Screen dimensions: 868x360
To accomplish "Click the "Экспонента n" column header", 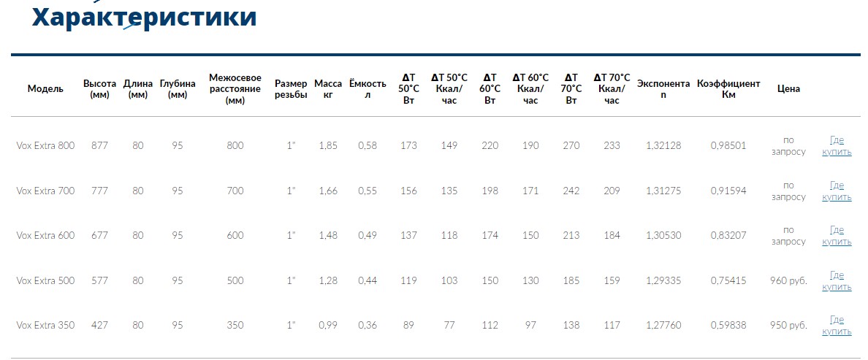I will 663,88.
